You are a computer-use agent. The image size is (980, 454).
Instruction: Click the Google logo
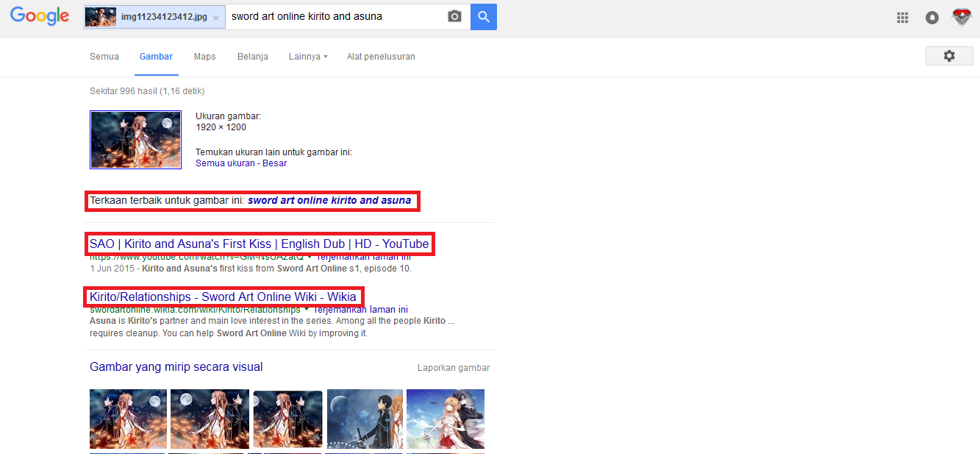click(40, 16)
